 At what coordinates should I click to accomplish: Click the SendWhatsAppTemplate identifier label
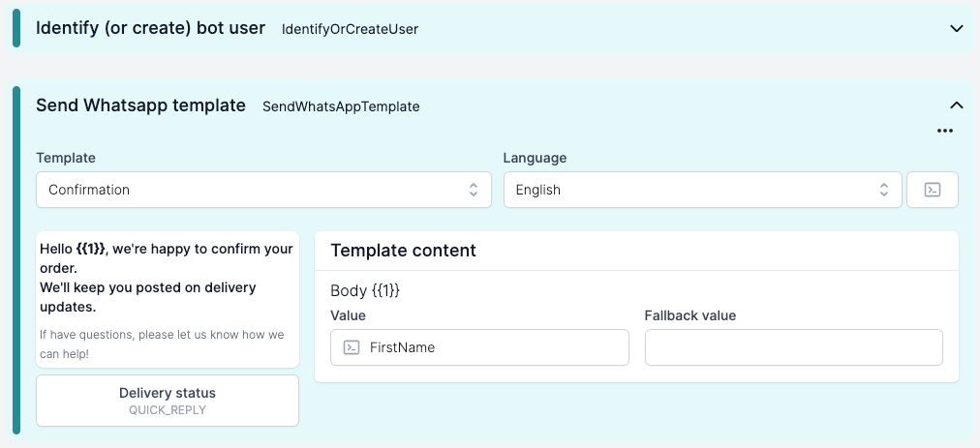[341, 106]
